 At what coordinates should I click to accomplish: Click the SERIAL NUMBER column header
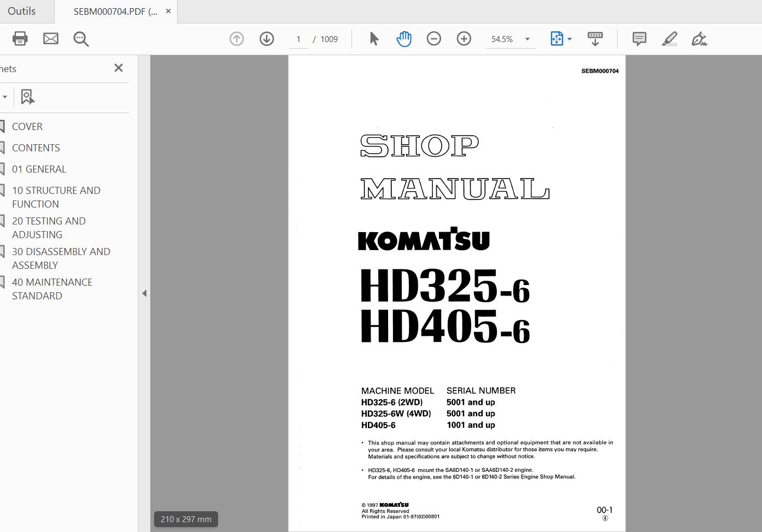click(x=481, y=391)
